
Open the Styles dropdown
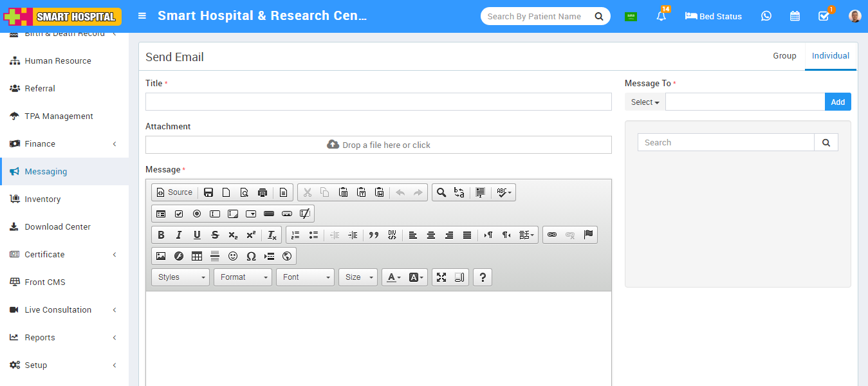coord(180,277)
